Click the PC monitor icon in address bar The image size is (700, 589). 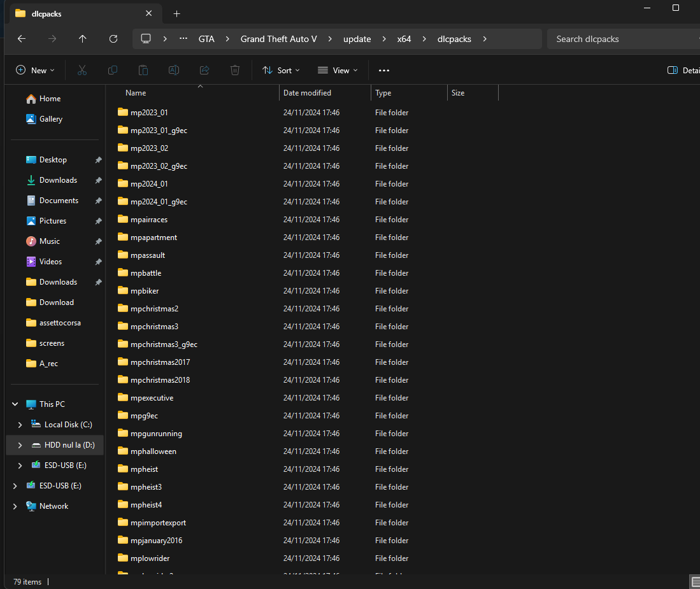[x=145, y=39]
